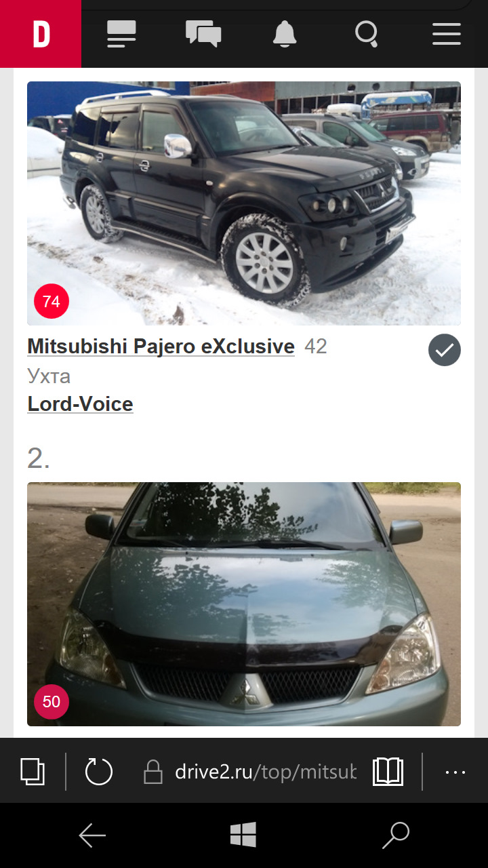
Task: Open the news feed icon in header
Action: tap(122, 34)
